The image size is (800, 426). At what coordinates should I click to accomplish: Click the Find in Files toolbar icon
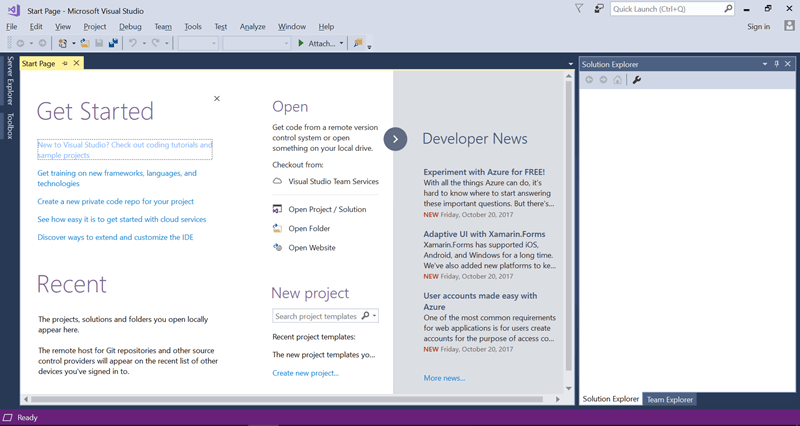tap(358, 43)
